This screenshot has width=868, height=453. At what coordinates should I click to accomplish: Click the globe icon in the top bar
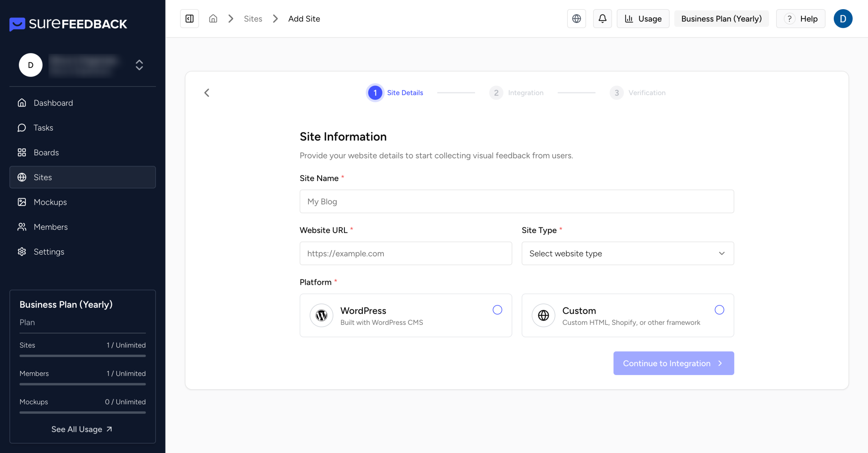click(576, 19)
